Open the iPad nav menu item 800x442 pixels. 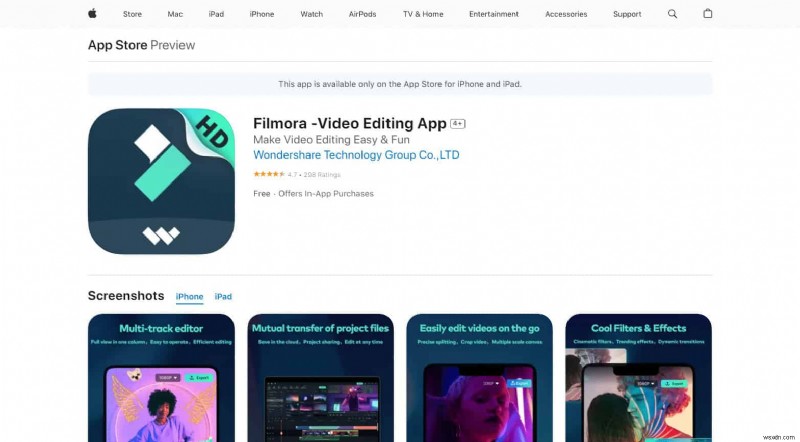(216, 14)
